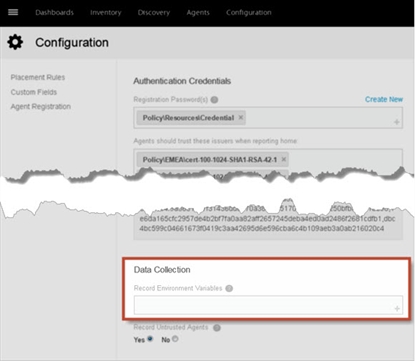This screenshot has height=361, width=415.
Task: Go to Custom Fields in sidebar
Action: coord(34,92)
